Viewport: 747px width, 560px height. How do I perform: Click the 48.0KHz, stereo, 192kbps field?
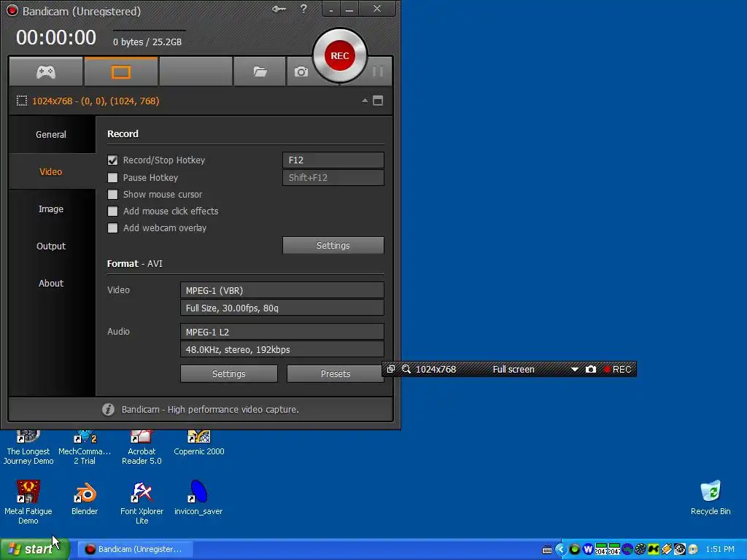pos(282,349)
